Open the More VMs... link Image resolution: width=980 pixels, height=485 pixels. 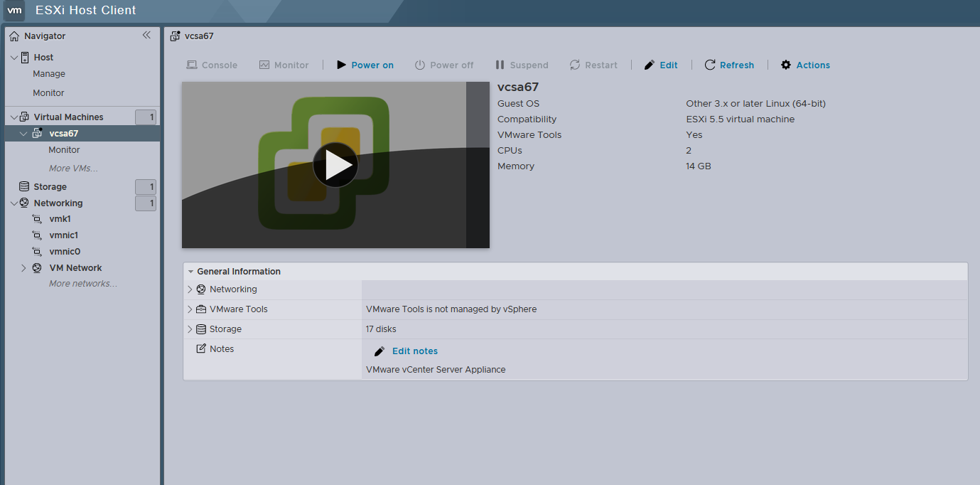tap(73, 169)
